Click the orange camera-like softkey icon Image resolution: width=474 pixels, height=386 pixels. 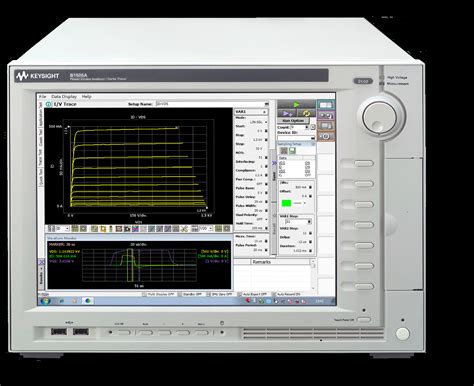point(326,136)
